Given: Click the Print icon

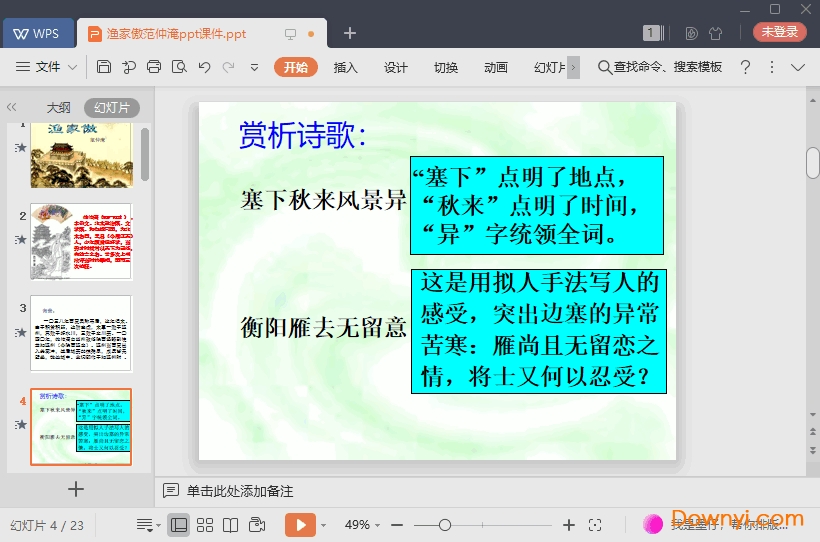Looking at the screenshot, I should [154, 67].
